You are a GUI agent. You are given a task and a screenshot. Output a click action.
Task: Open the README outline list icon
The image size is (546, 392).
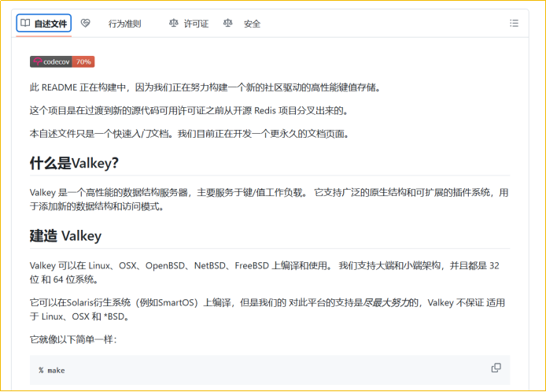pos(514,24)
